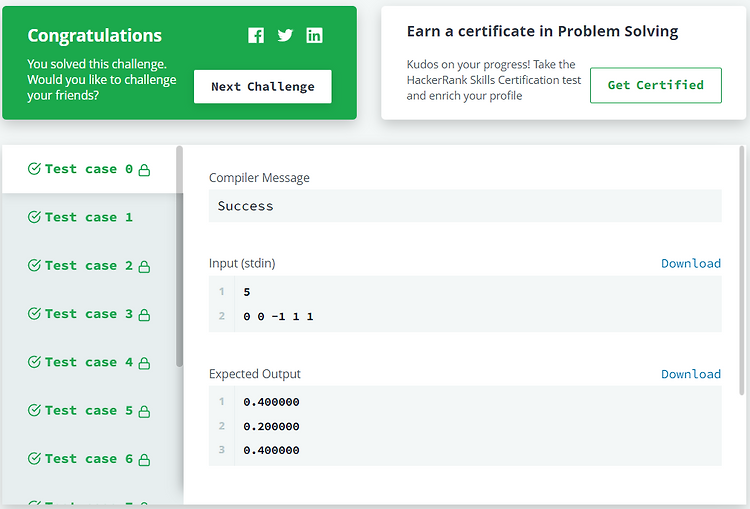Click the Next Challenge button

pos(263,87)
